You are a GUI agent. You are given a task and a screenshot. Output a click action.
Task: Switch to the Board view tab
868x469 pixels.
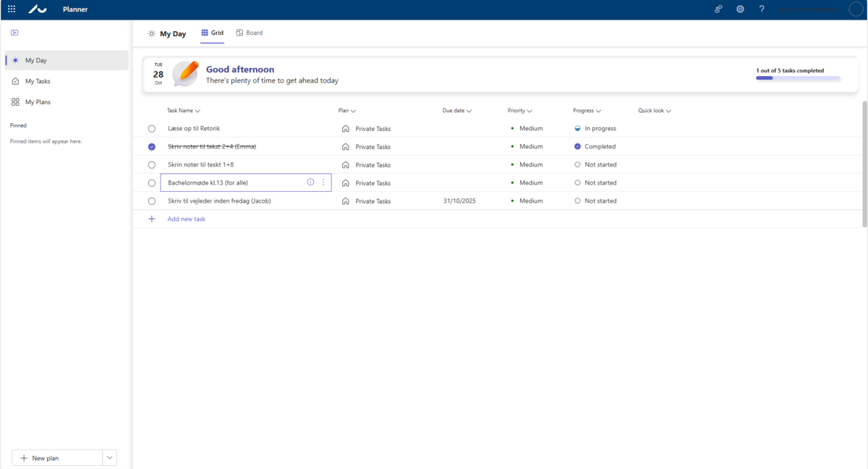pos(250,33)
